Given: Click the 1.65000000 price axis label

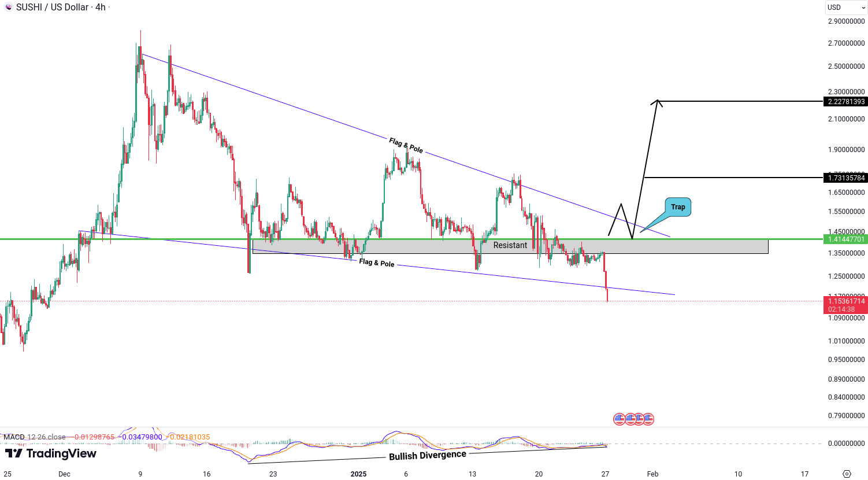Looking at the screenshot, I should click(846, 193).
